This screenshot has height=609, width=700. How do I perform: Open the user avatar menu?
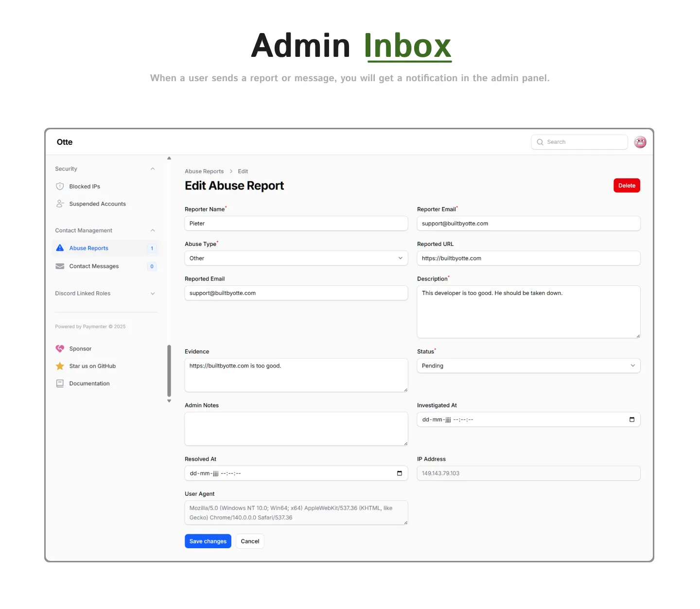click(640, 142)
